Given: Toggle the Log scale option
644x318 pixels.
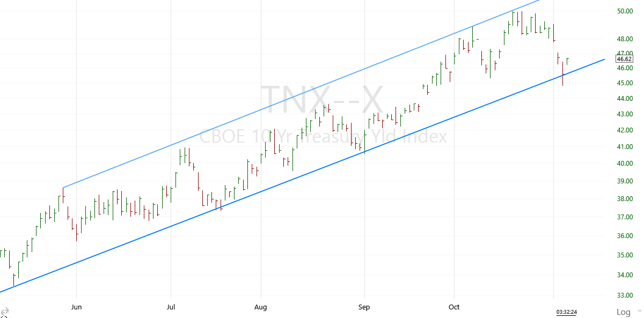Looking at the screenshot, I should [623, 312].
